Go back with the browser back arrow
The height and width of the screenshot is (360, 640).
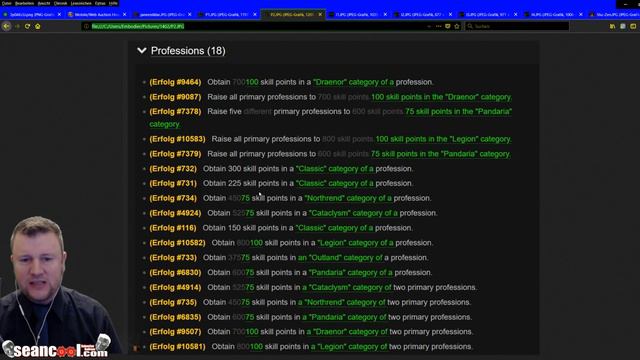click(x=7, y=26)
